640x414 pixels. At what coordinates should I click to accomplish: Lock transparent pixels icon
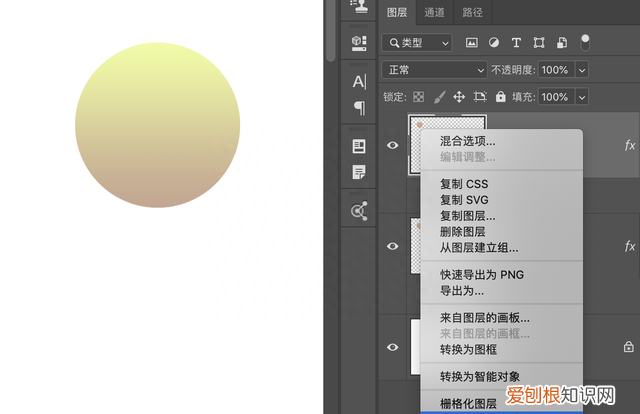pos(418,97)
